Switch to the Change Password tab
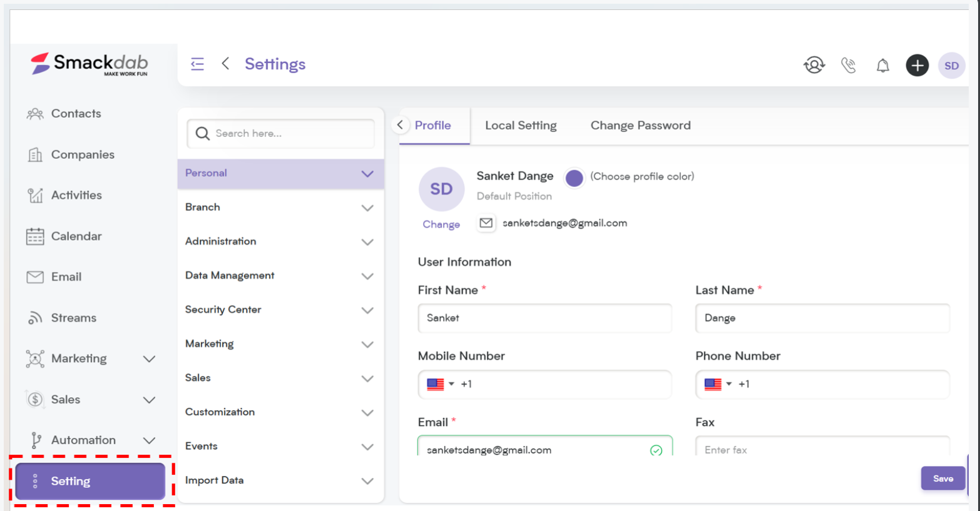This screenshot has width=980, height=511. (641, 125)
